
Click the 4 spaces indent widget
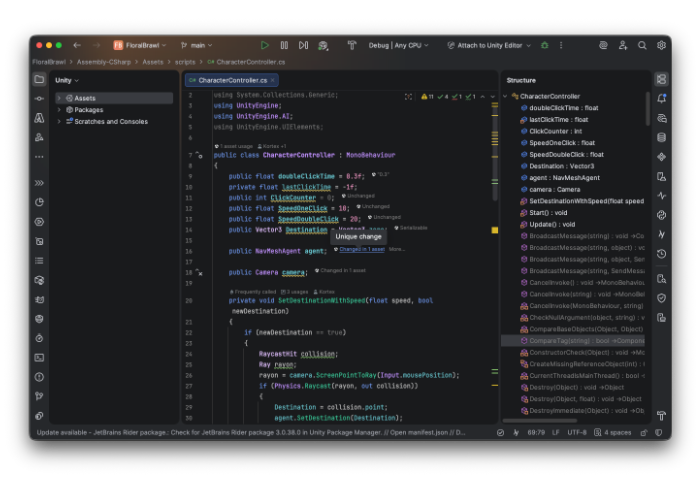(613, 433)
